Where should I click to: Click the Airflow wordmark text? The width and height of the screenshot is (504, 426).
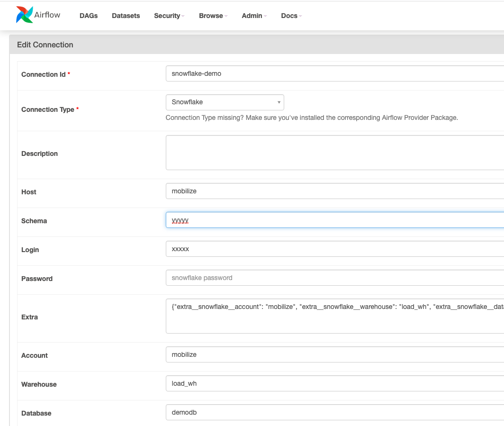point(47,15)
